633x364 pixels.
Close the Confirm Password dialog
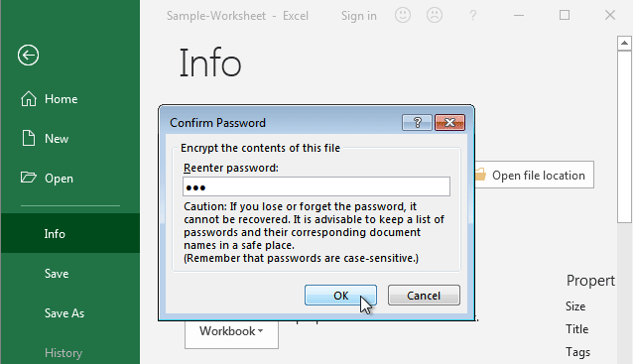pos(449,122)
